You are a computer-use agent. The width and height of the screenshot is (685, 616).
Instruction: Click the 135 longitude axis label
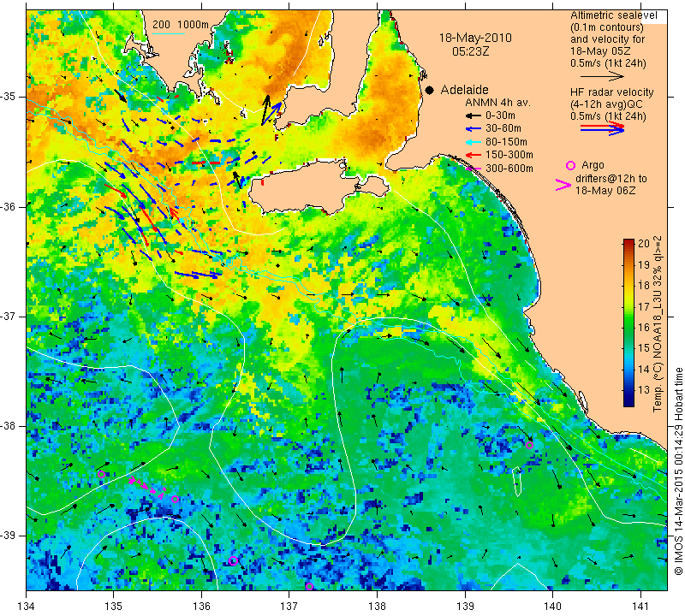pos(114,607)
